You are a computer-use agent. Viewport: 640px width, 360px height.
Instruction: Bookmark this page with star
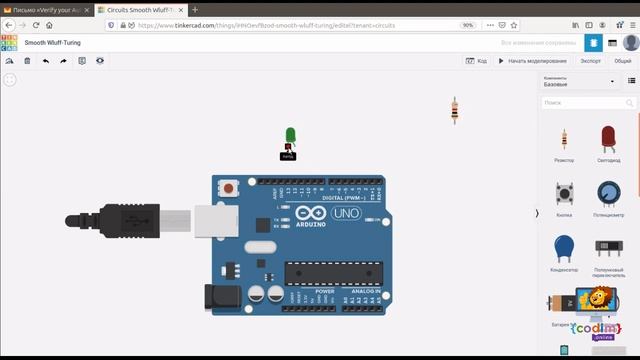point(514,25)
